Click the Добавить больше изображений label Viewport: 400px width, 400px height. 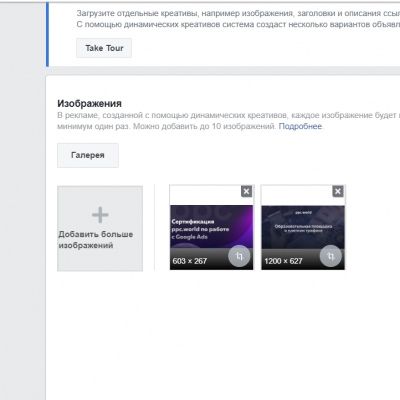(x=96, y=240)
